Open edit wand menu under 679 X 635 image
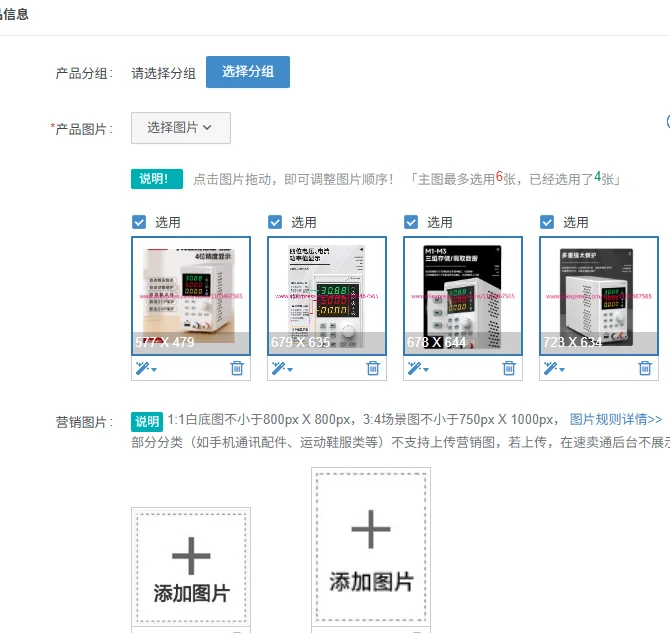Image resolution: width=670 pixels, height=633 pixels. 282,368
